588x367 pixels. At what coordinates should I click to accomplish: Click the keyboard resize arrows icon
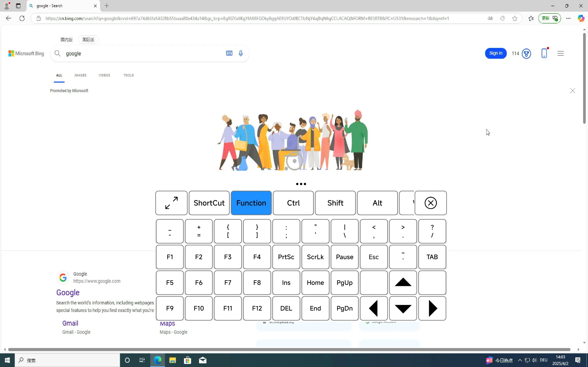tap(171, 203)
